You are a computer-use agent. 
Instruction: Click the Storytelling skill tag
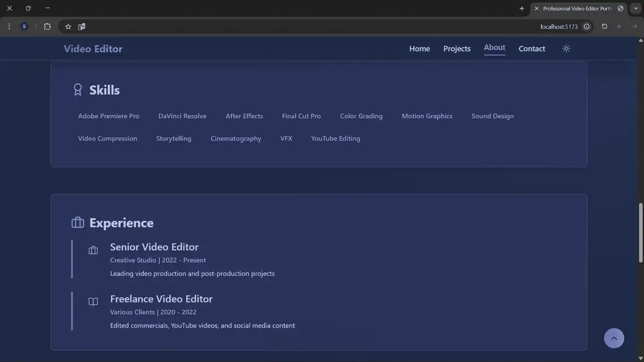(174, 138)
